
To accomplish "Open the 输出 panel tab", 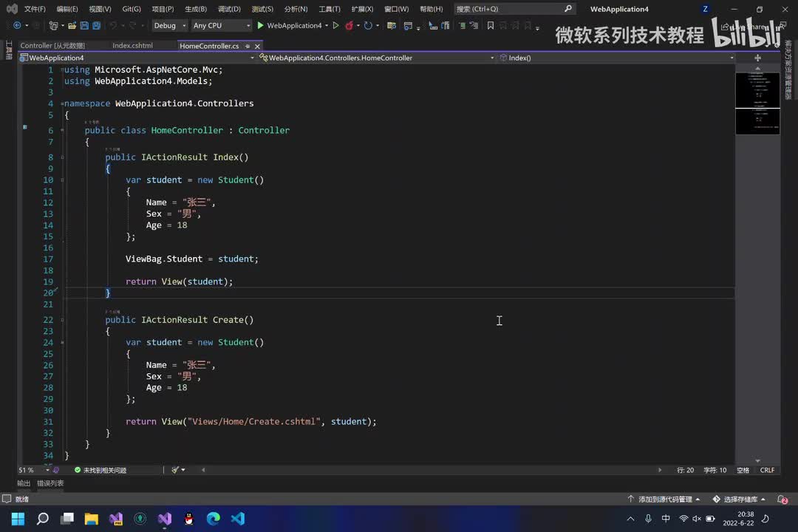I will point(24,483).
